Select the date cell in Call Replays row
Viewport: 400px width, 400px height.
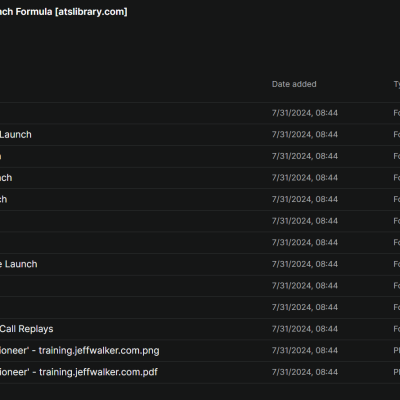[305, 329]
